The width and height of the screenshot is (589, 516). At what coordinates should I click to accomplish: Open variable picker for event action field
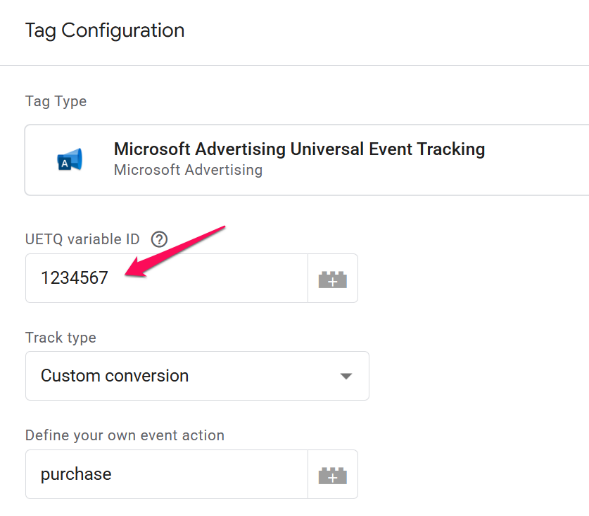[x=332, y=474]
